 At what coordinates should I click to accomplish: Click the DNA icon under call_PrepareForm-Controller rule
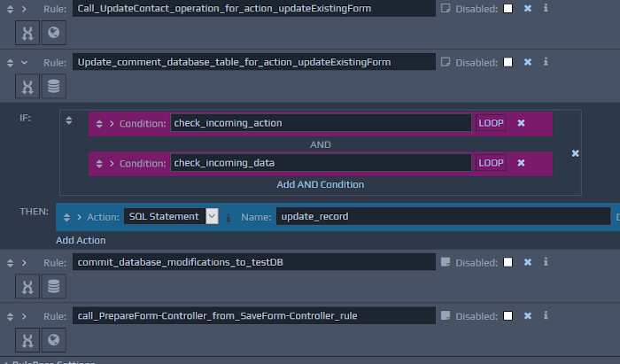27,340
